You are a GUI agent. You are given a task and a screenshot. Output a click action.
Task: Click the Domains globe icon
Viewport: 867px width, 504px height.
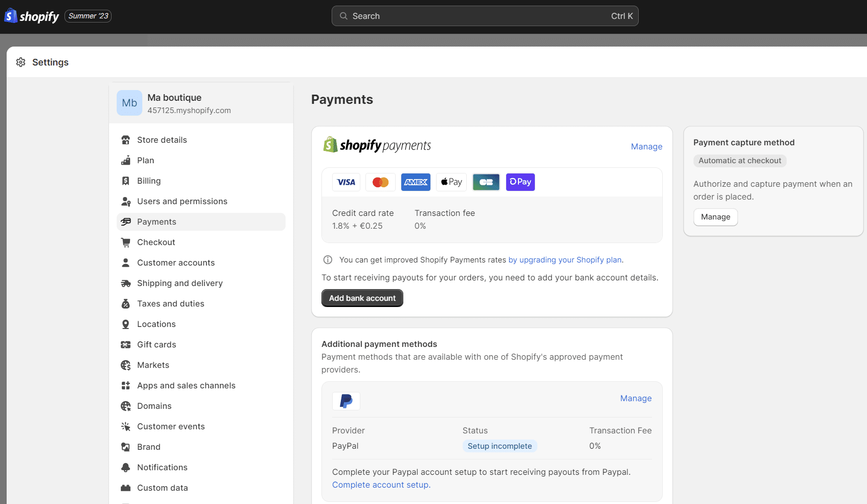tap(125, 406)
